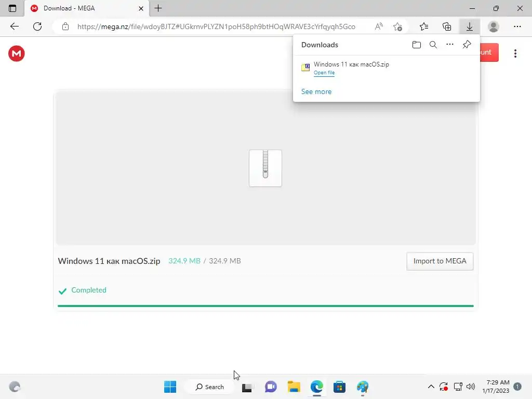Click Microsoft Edge taskbar icon

316,387
